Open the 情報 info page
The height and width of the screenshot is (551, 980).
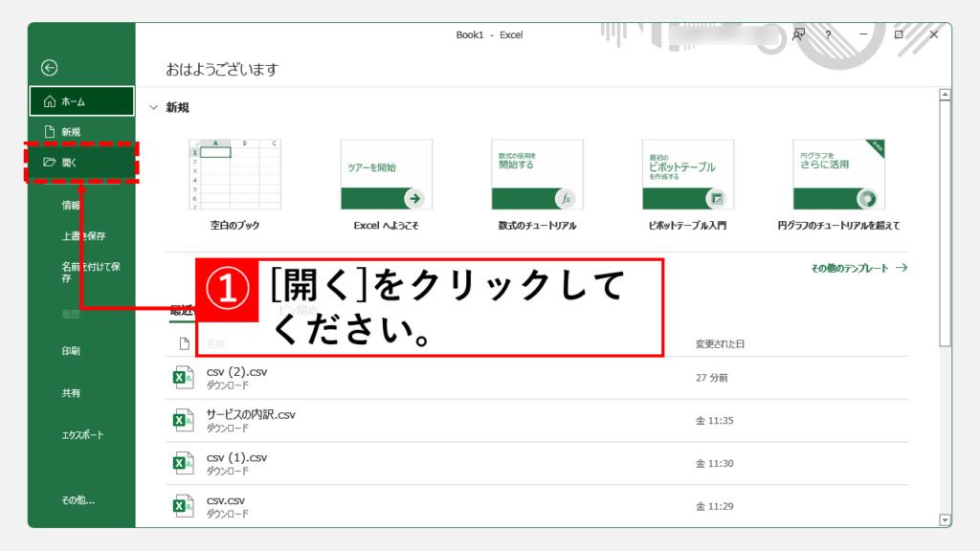pos(72,205)
